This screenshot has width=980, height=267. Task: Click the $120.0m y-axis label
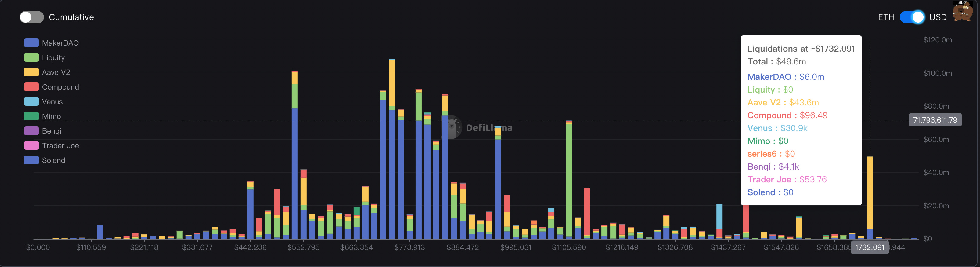pyautogui.click(x=937, y=40)
